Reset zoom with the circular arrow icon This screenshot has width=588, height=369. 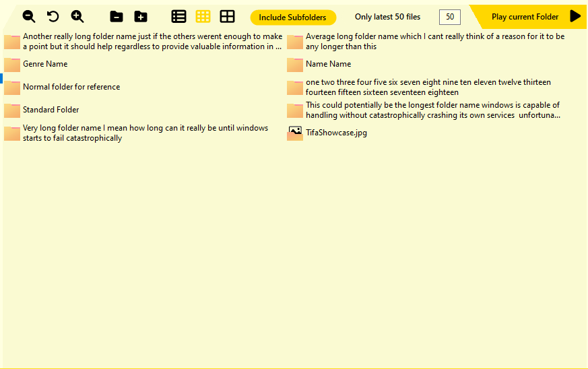[x=53, y=17]
